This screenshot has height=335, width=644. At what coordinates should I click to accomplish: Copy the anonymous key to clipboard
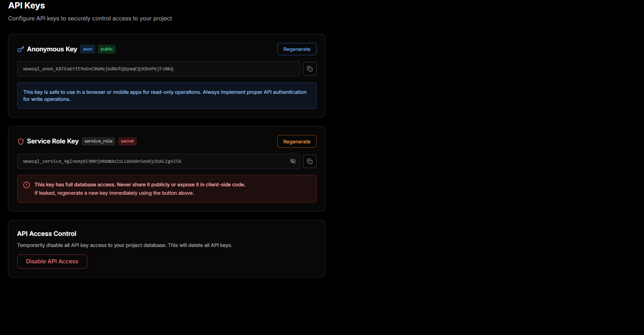(310, 69)
